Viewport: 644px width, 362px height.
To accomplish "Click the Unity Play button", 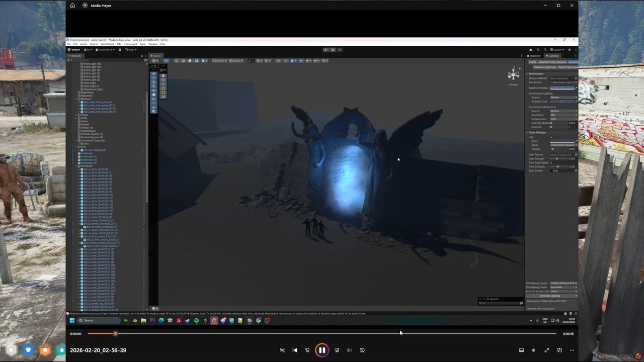I will coord(326,50).
